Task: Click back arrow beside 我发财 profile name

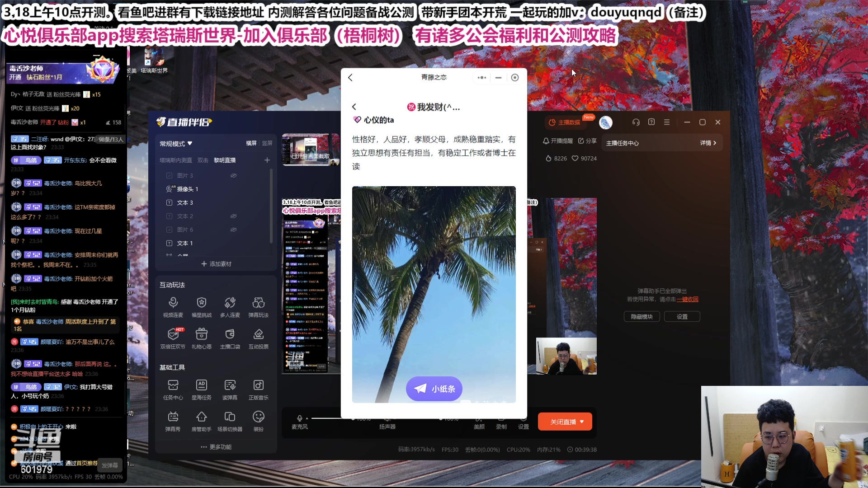Action: [x=354, y=107]
